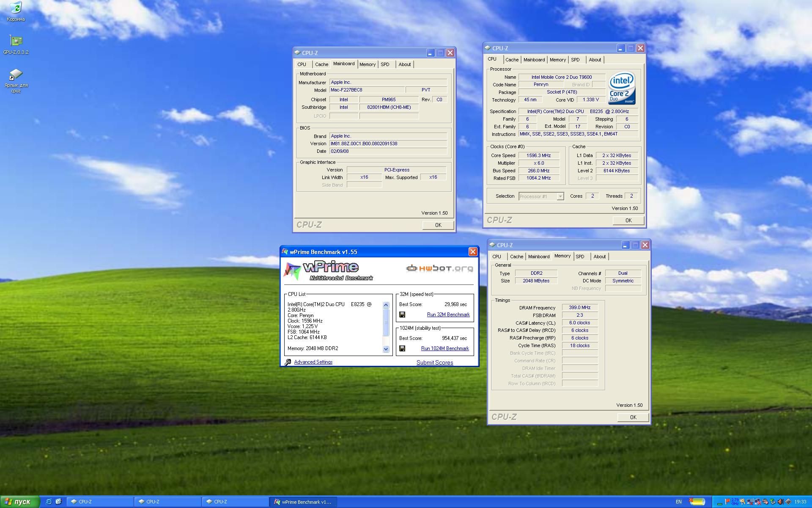This screenshot has width=812, height=508.
Task: Switch to SPD tab in Memory CPU-Z window
Action: (x=580, y=256)
